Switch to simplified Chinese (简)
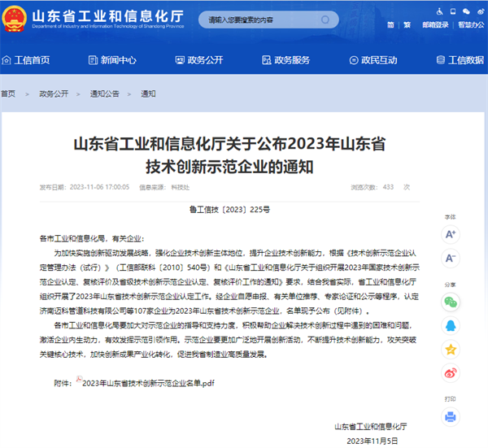 pos(388,24)
